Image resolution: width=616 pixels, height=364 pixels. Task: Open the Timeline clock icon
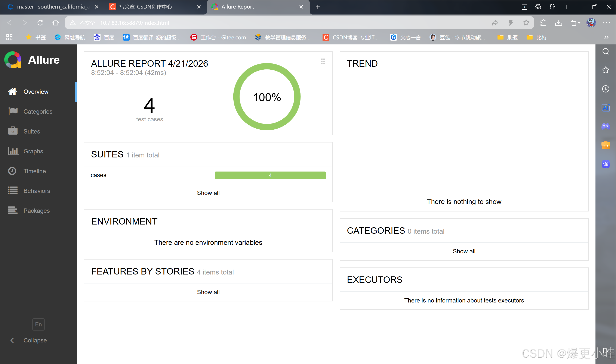(12, 171)
